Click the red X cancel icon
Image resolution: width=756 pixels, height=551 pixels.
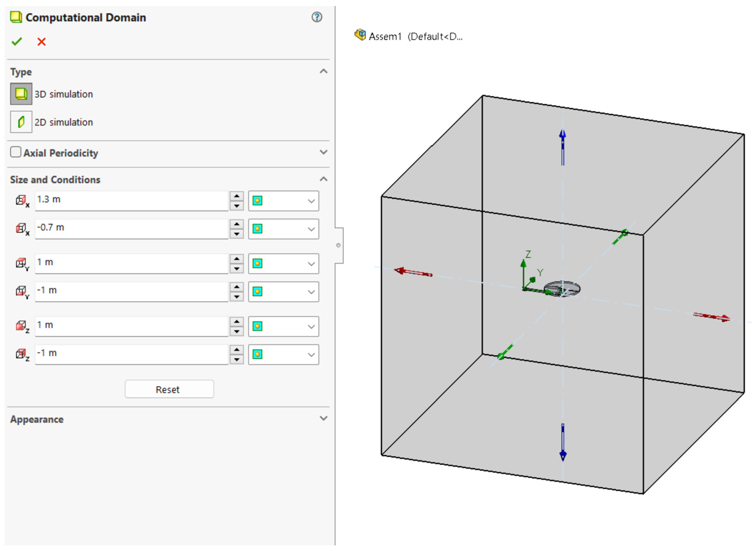pos(41,42)
